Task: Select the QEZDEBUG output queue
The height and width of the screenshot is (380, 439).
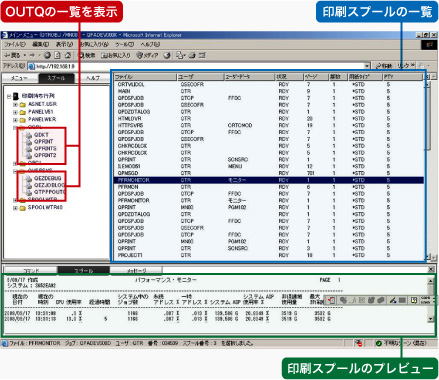Action: (44, 178)
